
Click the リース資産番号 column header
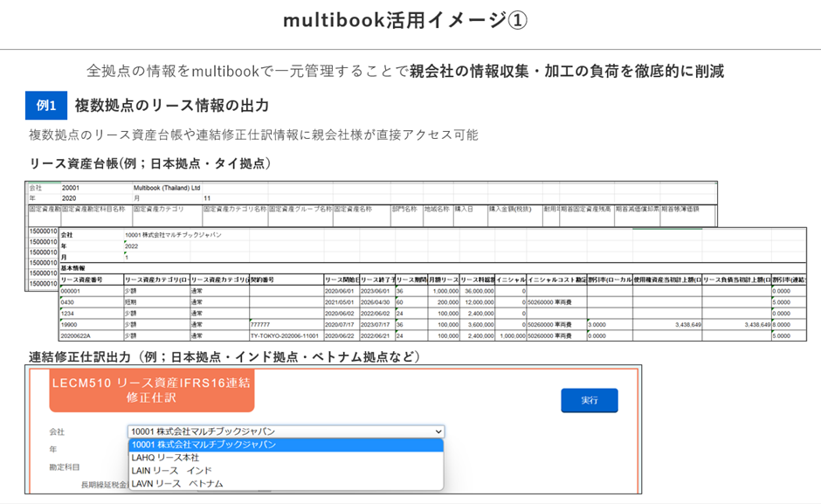point(93,280)
